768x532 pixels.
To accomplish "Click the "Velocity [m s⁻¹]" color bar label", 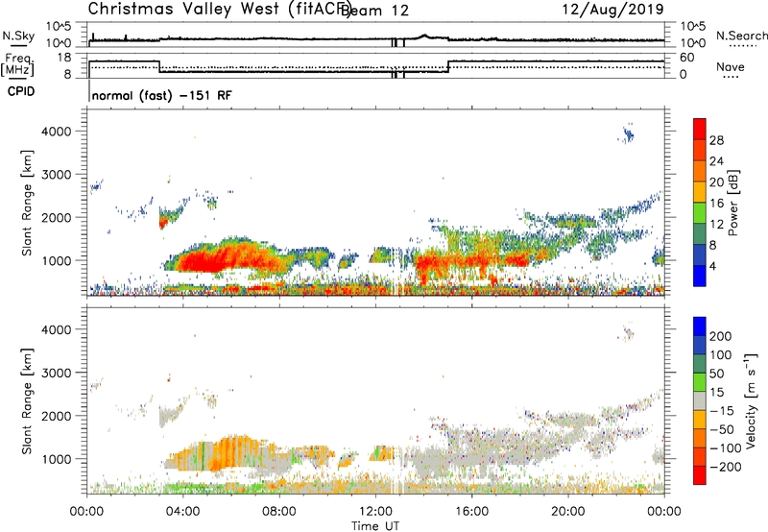I will point(750,400).
